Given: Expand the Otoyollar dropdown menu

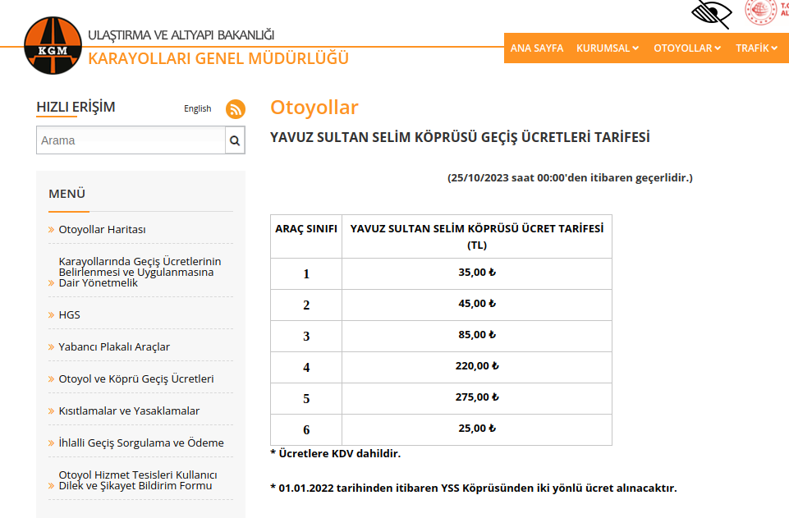Looking at the screenshot, I should point(687,48).
